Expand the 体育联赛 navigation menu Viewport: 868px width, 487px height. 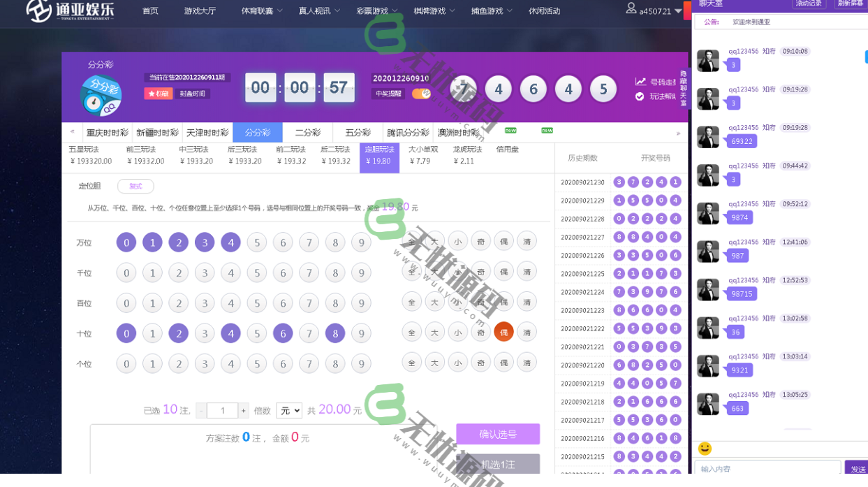[x=262, y=11]
